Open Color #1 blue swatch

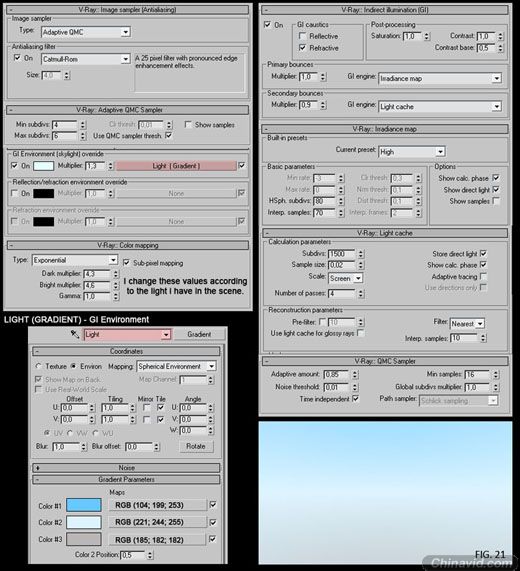point(84,505)
